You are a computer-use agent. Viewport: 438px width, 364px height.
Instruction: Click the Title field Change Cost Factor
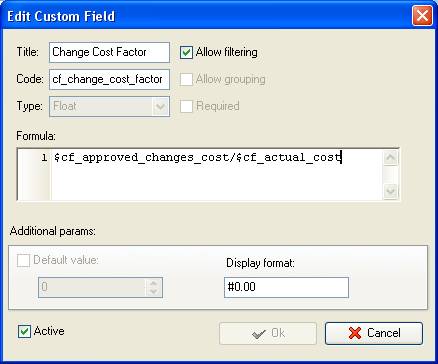(x=109, y=52)
